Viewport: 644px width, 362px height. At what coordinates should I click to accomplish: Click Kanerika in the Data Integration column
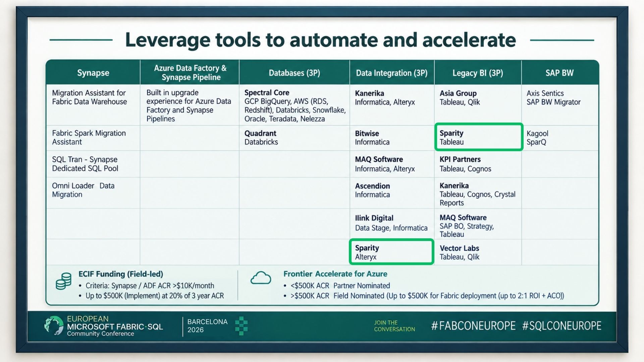click(392, 105)
